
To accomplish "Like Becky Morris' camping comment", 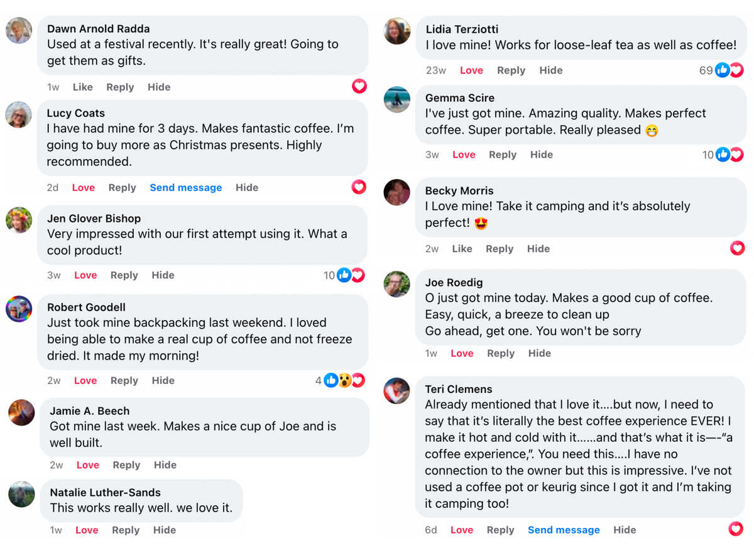I will pos(462,249).
